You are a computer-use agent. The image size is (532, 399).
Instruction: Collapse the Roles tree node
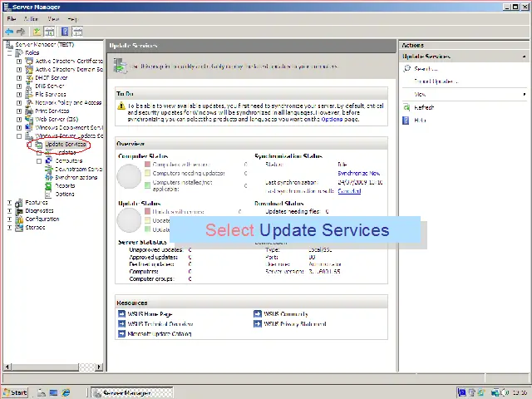click(9, 53)
